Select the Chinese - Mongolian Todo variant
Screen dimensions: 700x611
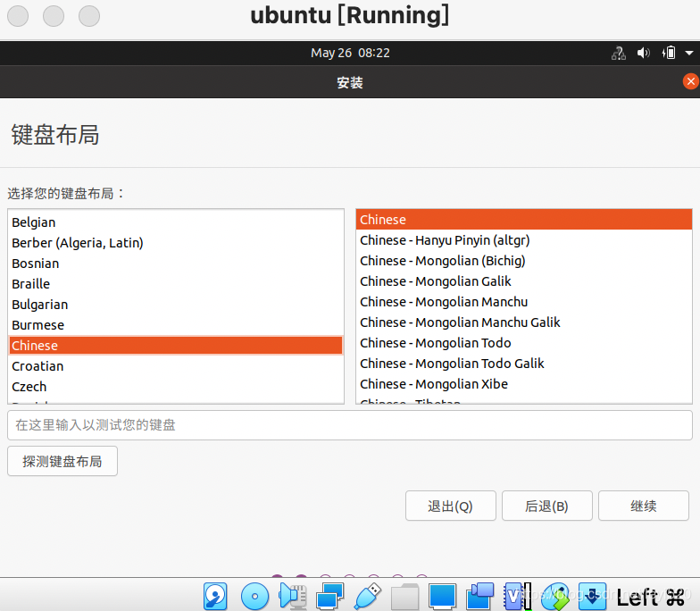(x=524, y=343)
